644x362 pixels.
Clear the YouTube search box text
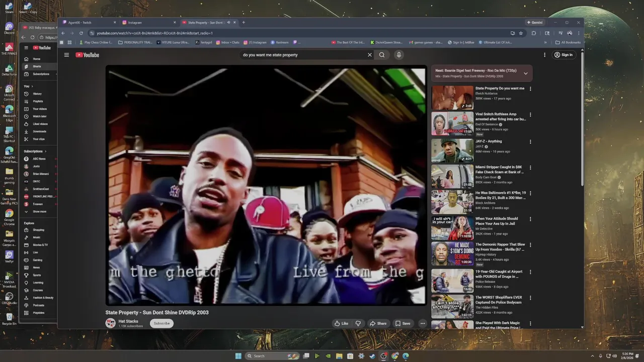tap(369, 55)
